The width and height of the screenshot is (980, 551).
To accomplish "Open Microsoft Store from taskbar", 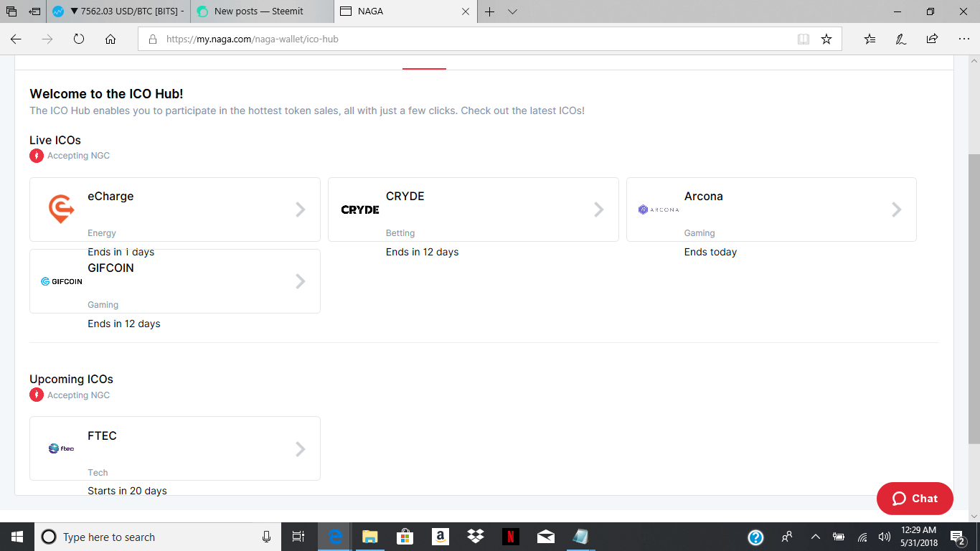I will (405, 537).
